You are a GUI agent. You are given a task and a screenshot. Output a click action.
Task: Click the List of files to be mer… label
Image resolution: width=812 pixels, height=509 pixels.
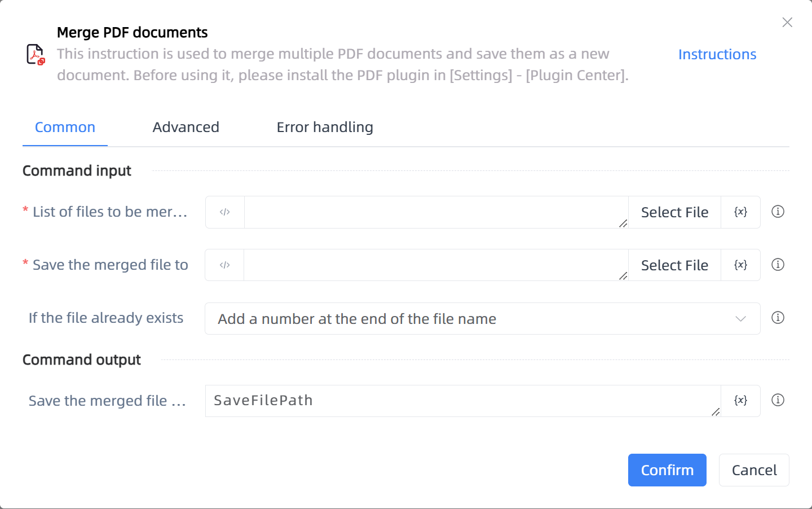click(x=110, y=212)
